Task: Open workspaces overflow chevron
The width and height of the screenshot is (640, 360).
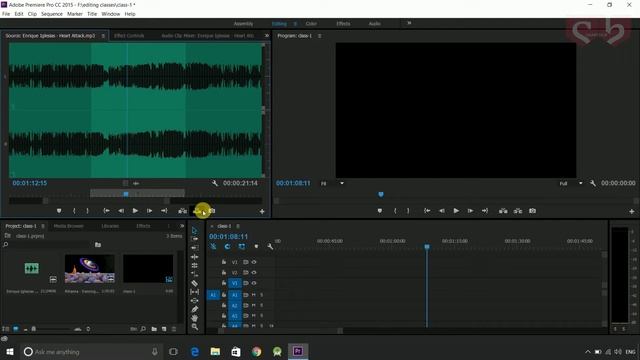Action: point(409,23)
